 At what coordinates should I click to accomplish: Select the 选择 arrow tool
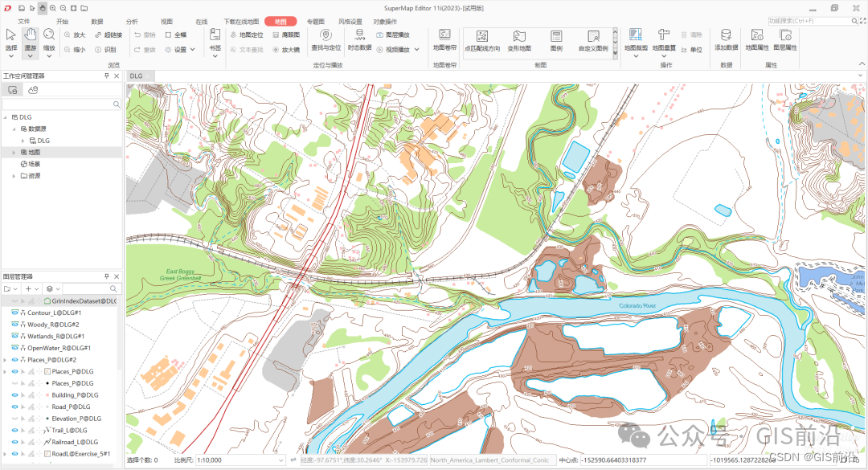[x=11, y=42]
